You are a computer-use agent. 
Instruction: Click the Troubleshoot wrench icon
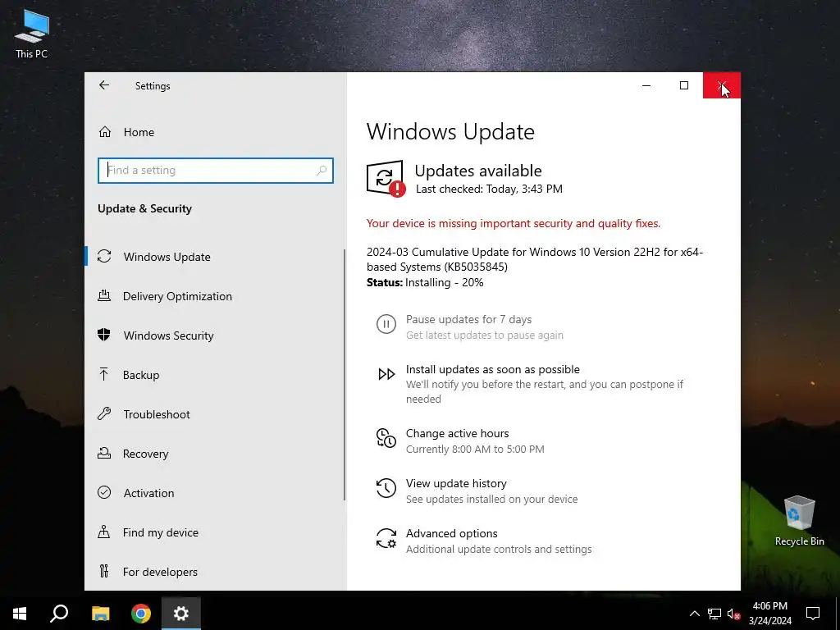(x=104, y=413)
